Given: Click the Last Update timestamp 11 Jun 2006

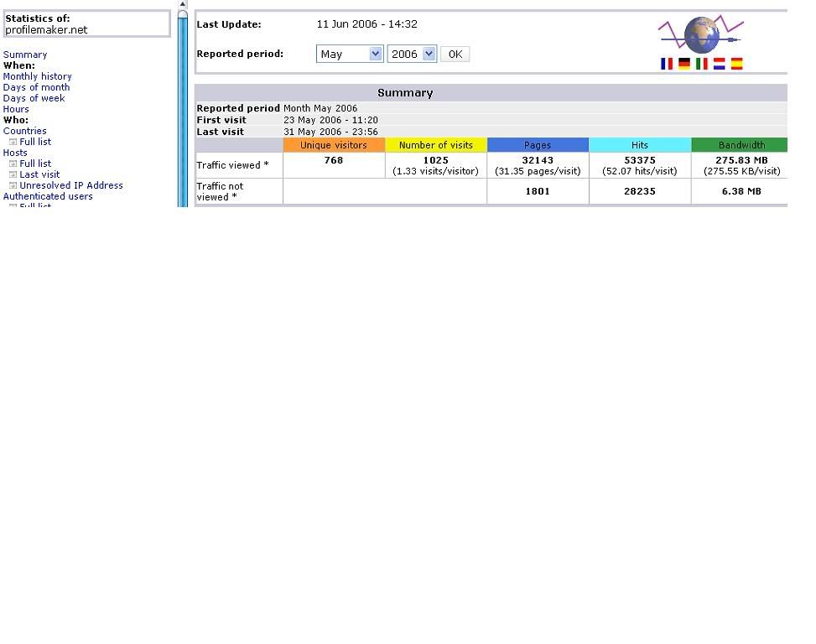Looking at the screenshot, I should 366,24.
